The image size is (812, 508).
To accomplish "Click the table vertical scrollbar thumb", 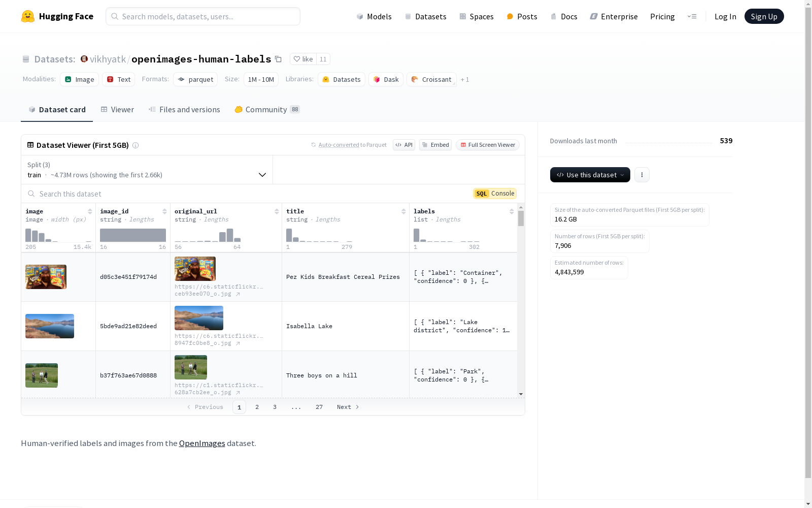I will [521, 218].
